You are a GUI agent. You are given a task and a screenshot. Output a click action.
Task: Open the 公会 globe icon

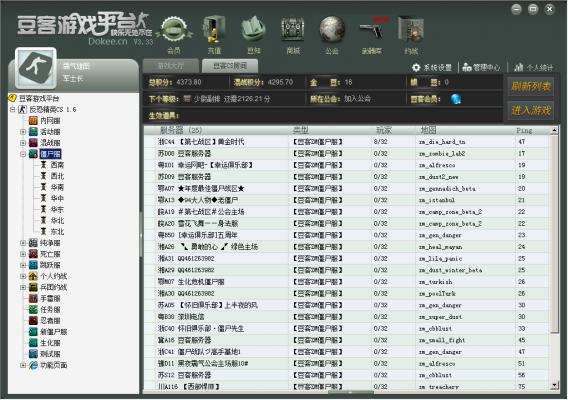pos(332,29)
